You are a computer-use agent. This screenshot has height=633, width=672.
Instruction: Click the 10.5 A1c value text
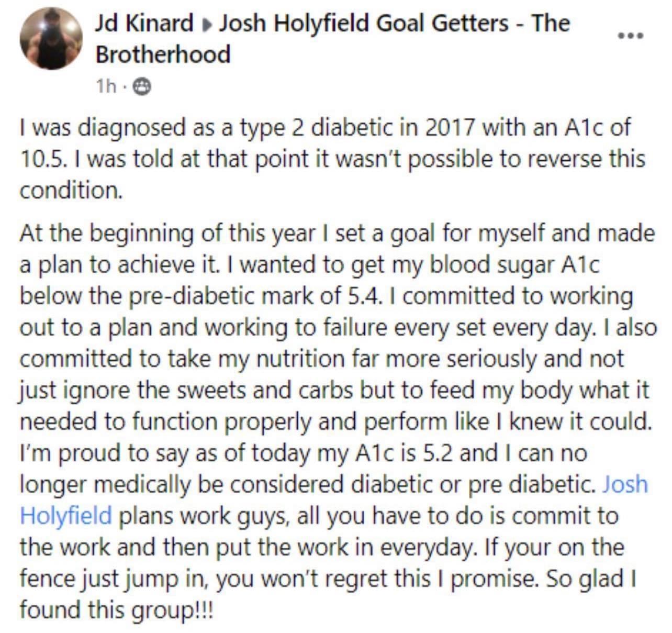(39, 159)
